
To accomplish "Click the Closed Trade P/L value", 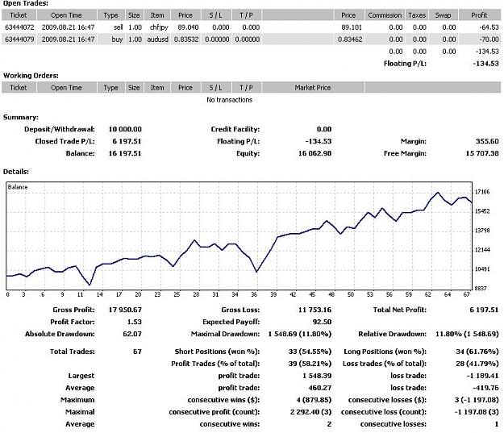I will 127,141.
